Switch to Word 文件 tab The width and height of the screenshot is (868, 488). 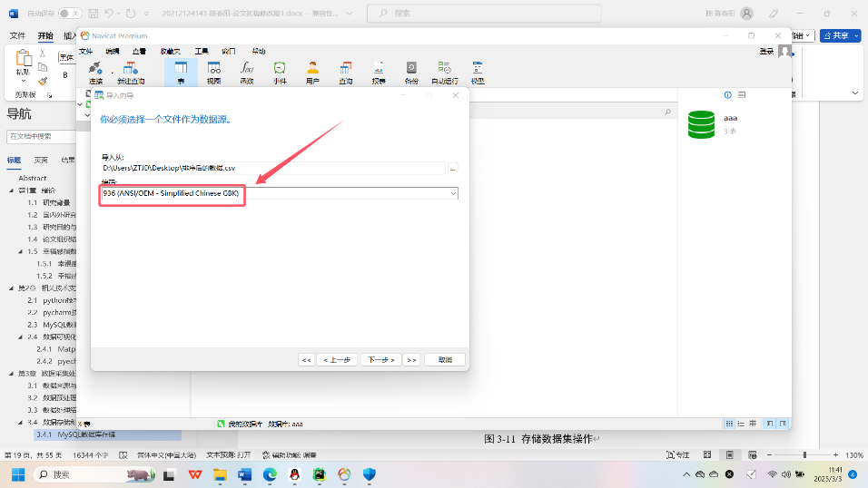click(18, 35)
